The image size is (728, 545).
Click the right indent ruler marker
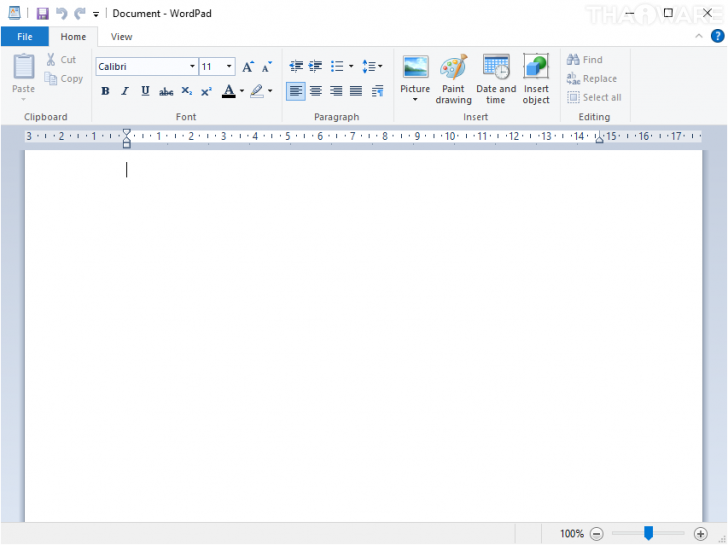599,138
